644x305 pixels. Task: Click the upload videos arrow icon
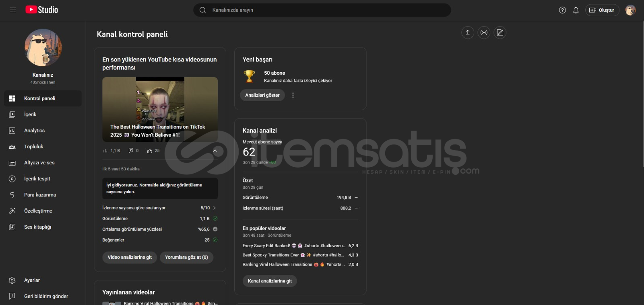click(467, 33)
